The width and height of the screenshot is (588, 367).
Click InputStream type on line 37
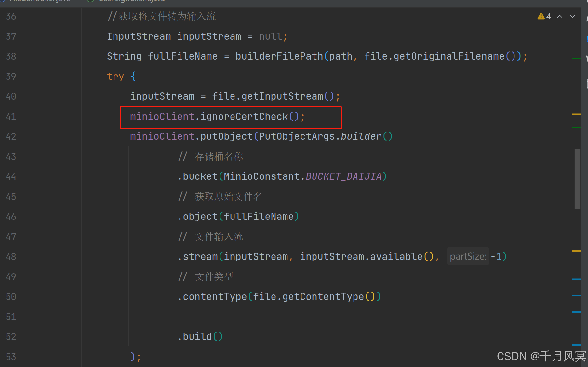coord(139,36)
